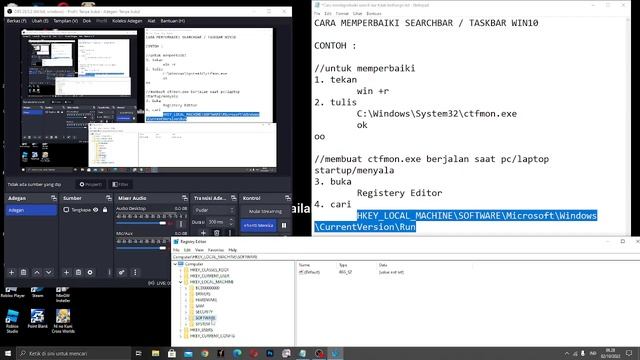Expand HKEY_USERS in registry tree
640x360 pixels.
pyautogui.click(x=181, y=330)
